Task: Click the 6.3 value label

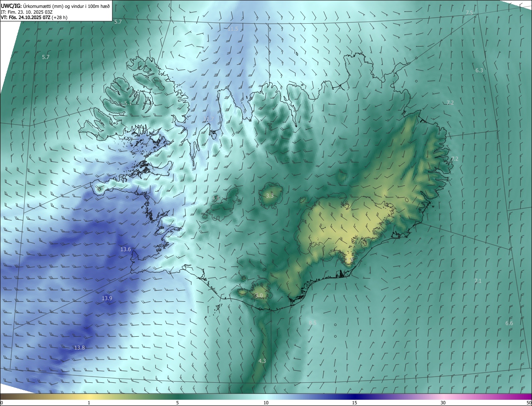Action: (x=479, y=71)
